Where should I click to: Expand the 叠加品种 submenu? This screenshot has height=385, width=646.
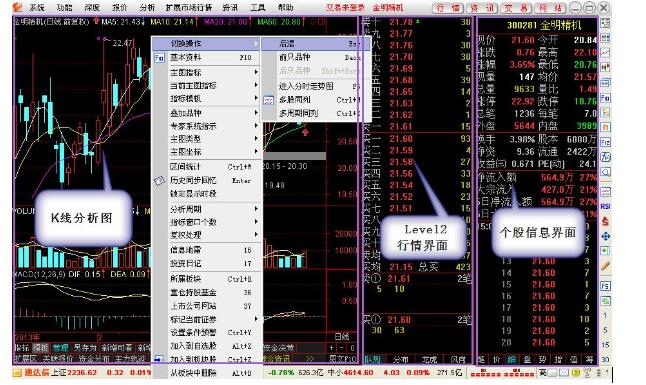(206, 113)
